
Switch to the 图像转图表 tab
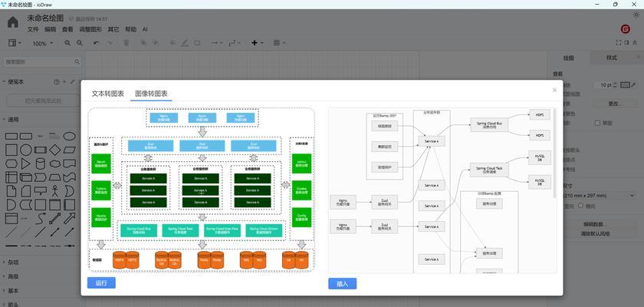click(151, 94)
